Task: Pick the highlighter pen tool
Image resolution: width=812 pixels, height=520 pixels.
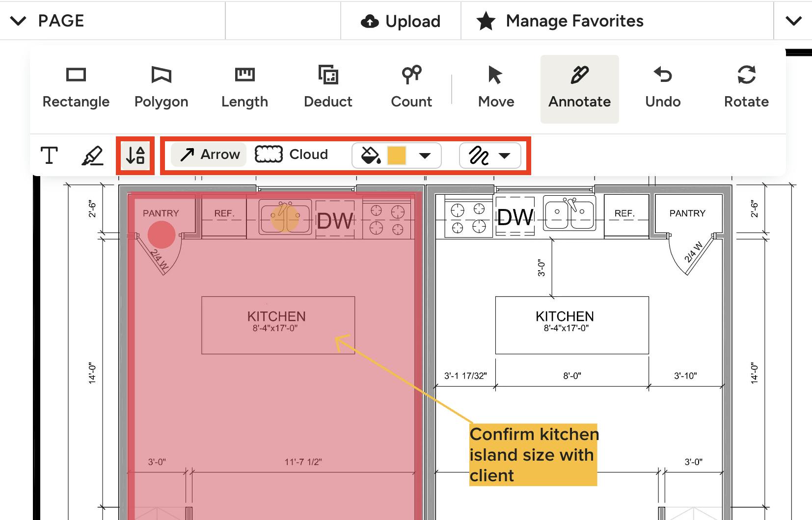Action: tap(92, 156)
